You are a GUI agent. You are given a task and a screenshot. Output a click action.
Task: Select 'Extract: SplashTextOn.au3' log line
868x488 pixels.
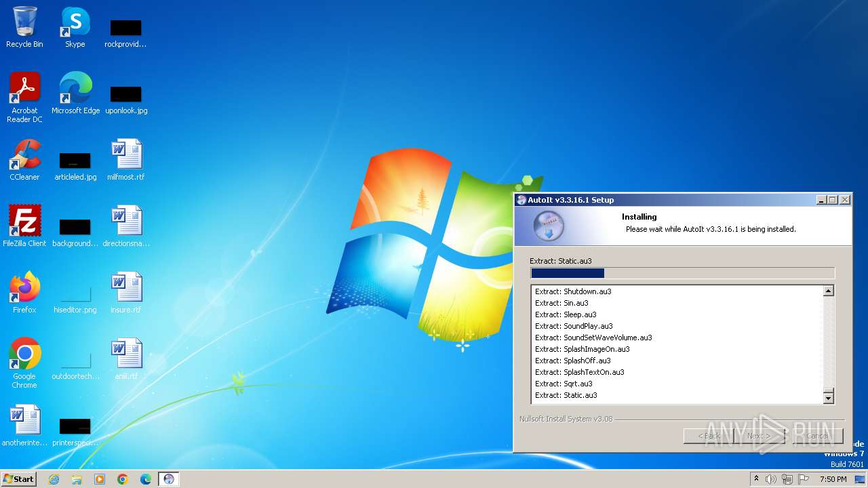point(579,372)
